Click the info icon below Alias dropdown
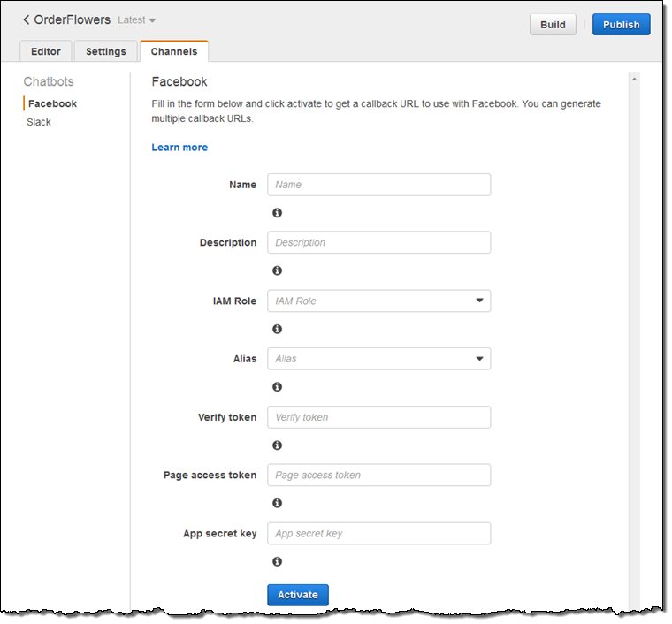 coord(277,387)
